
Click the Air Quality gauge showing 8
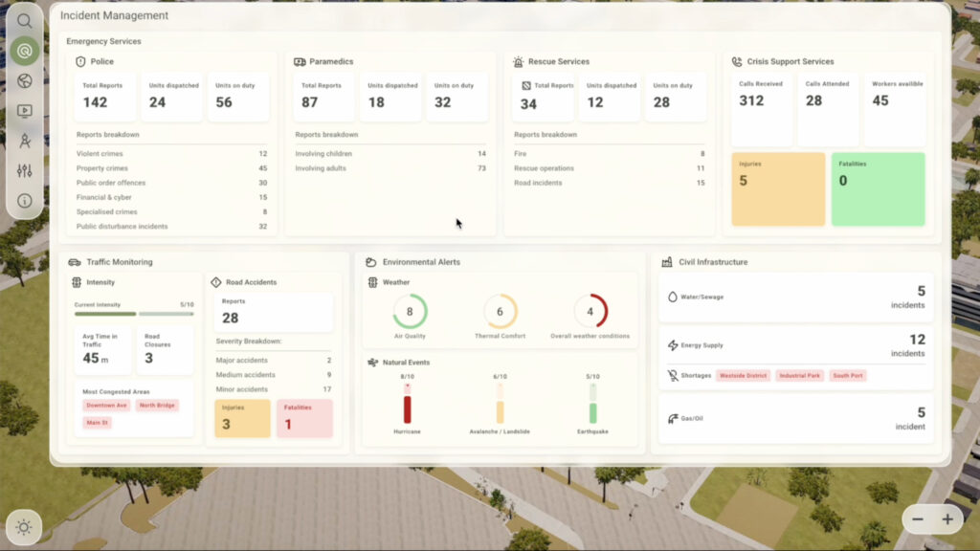[410, 311]
